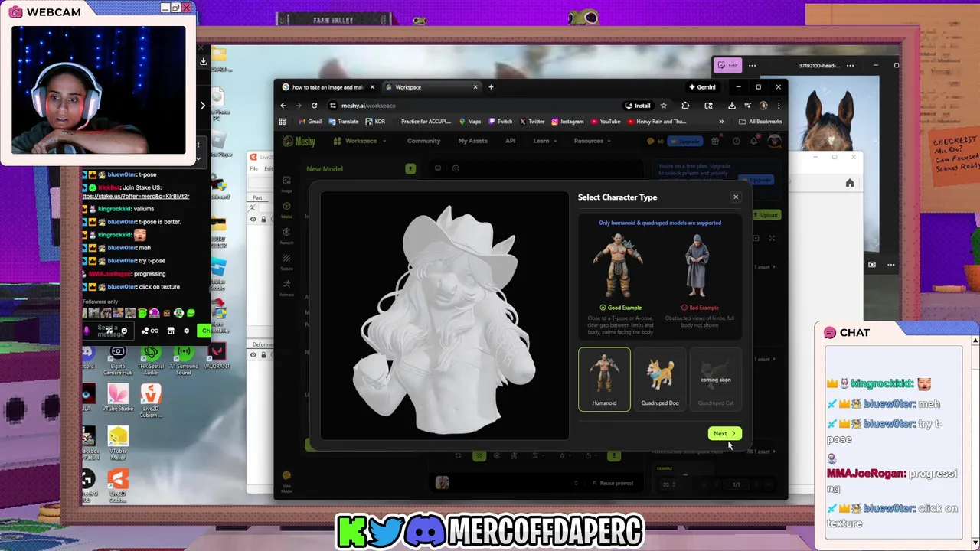
Task: Click the Edit button in the horse image viewer
Action: 728,66
